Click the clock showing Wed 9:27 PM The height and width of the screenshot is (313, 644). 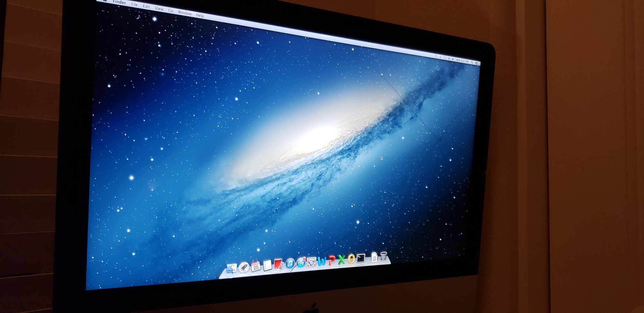pyautogui.click(x=462, y=61)
